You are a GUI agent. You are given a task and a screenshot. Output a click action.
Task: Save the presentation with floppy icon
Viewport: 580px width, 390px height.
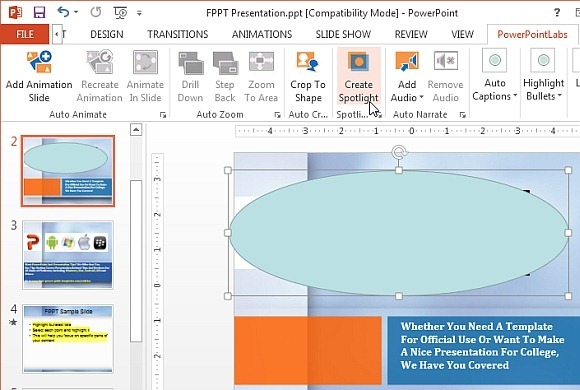(x=39, y=13)
